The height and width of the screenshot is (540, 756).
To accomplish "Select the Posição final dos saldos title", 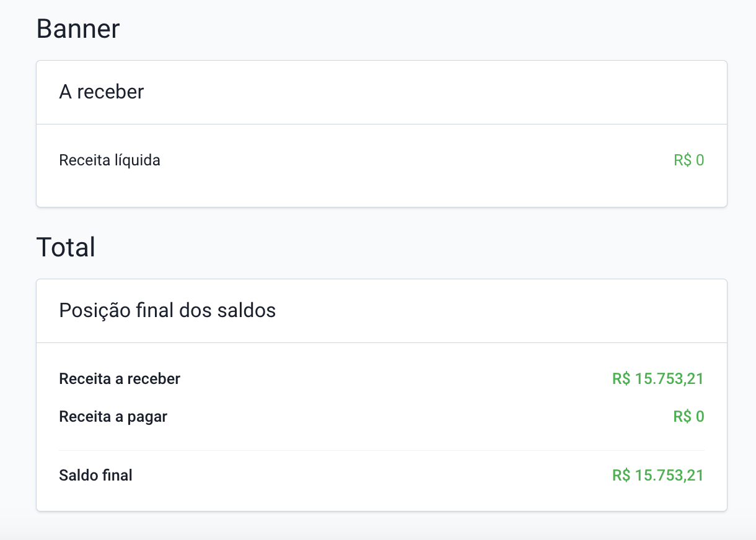I will tap(167, 310).
